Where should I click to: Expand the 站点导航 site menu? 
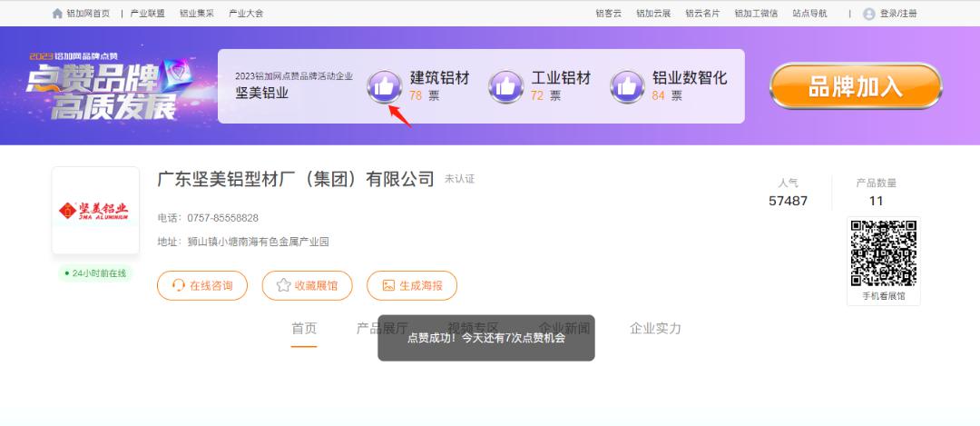(810, 13)
